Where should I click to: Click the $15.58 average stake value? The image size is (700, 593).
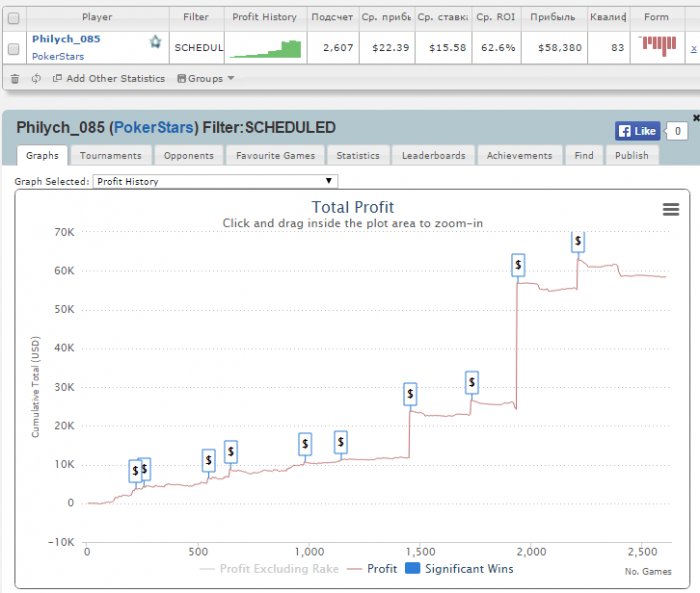coord(447,48)
